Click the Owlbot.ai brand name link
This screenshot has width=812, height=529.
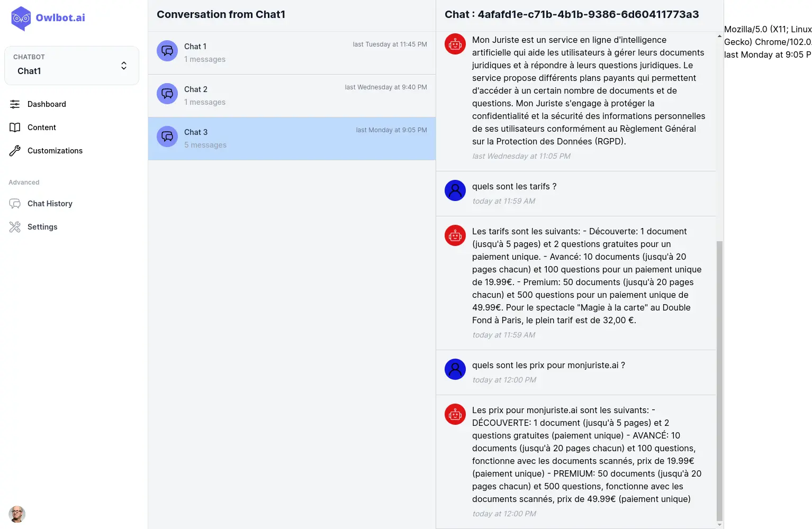(60, 17)
